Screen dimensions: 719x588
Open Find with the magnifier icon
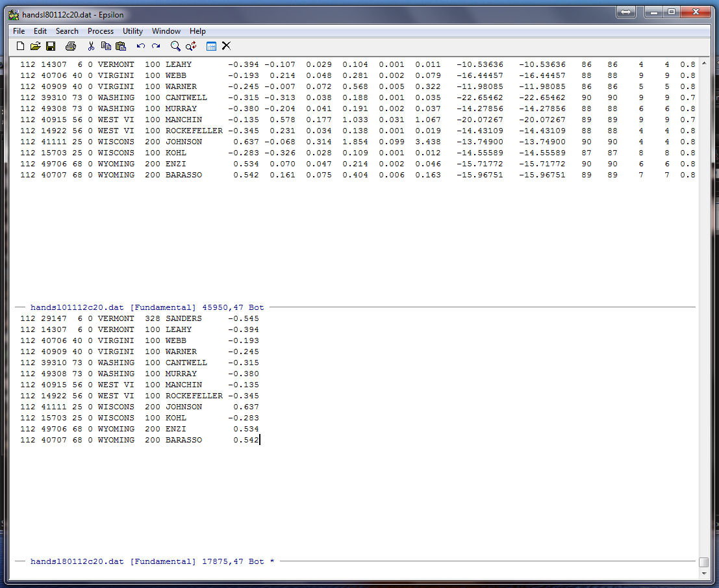175,46
